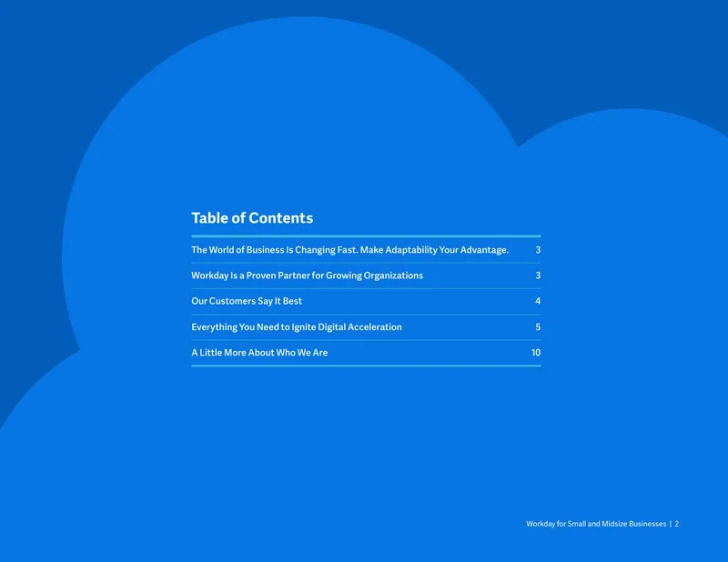This screenshot has width=728, height=562.
Task: Click the "Workday for Small and Midsize Businesses" footer
Action: pos(596,524)
